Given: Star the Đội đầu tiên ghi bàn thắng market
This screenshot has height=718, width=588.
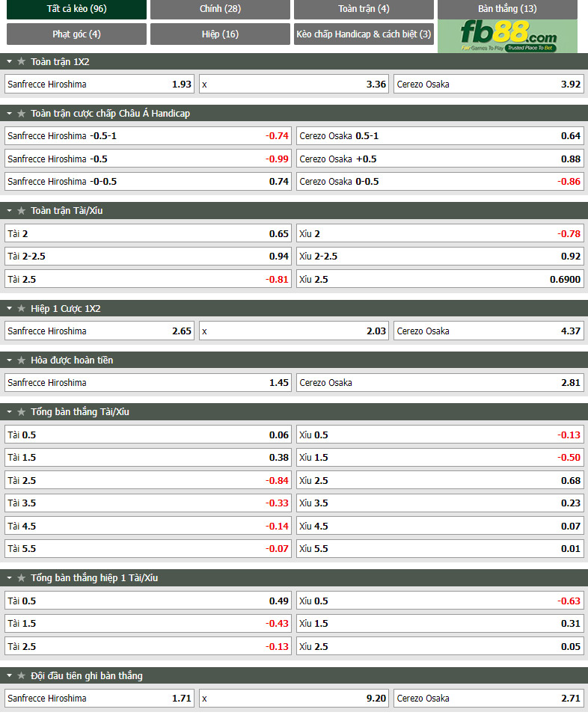Looking at the screenshot, I should [x=21, y=675].
